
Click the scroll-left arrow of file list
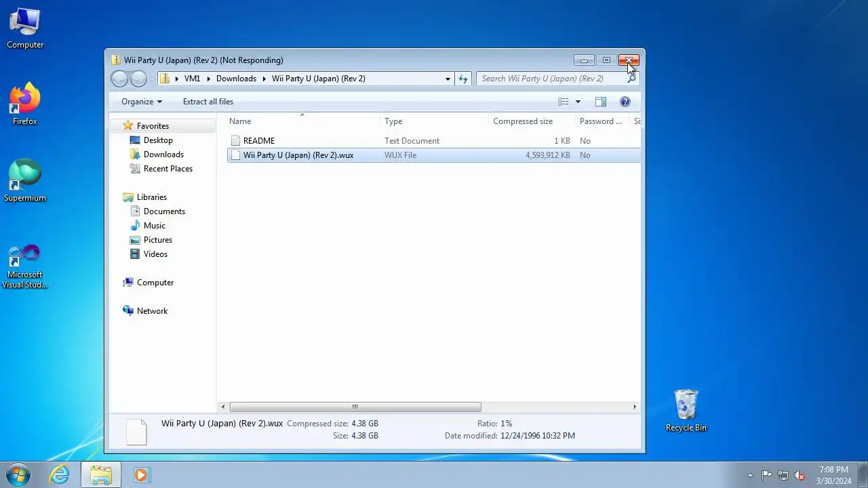click(223, 407)
